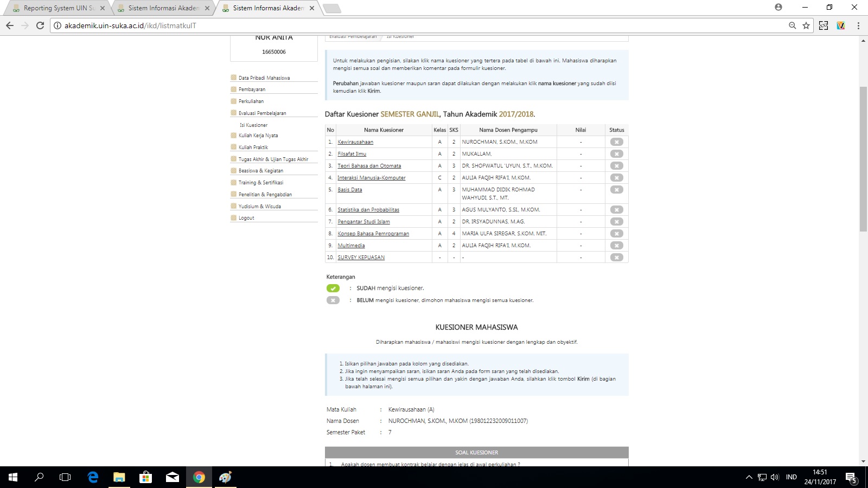Click the browser back arrow
This screenshot has width=868, height=488.
point(10,25)
